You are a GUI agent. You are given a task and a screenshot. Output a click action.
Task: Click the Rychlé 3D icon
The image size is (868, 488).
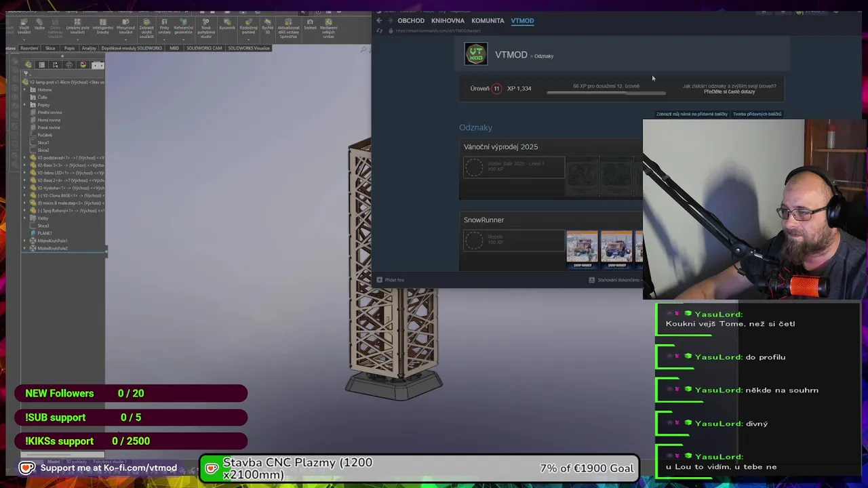(x=267, y=25)
